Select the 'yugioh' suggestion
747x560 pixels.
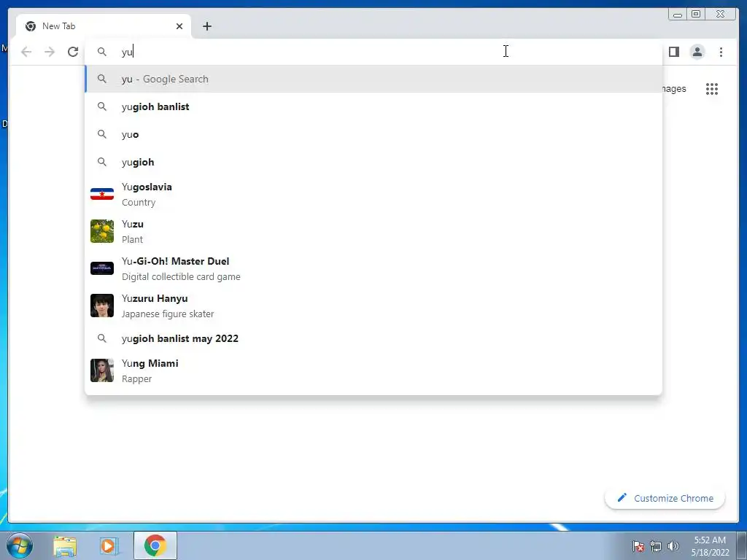pyautogui.click(x=373, y=162)
